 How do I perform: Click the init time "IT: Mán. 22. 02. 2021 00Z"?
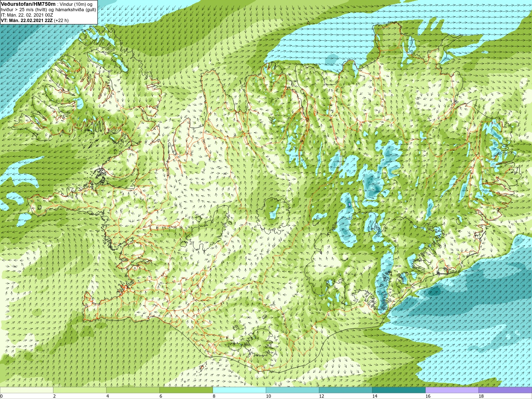tap(27, 15)
